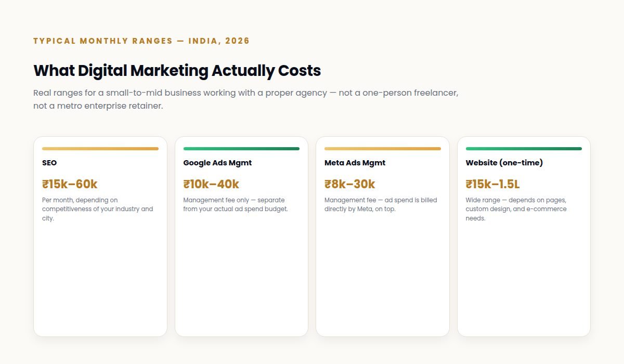Select the Website (one-time) card title
The image size is (624, 364).
click(x=504, y=163)
